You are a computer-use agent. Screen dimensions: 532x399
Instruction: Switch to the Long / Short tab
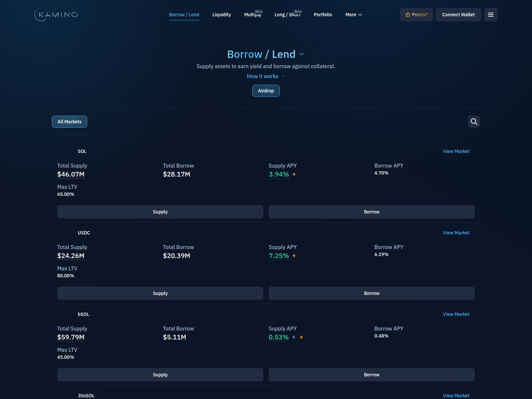pyautogui.click(x=288, y=15)
